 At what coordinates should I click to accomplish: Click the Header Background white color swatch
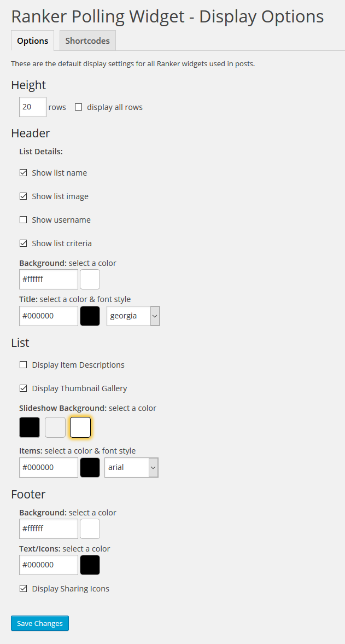(x=90, y=279)
